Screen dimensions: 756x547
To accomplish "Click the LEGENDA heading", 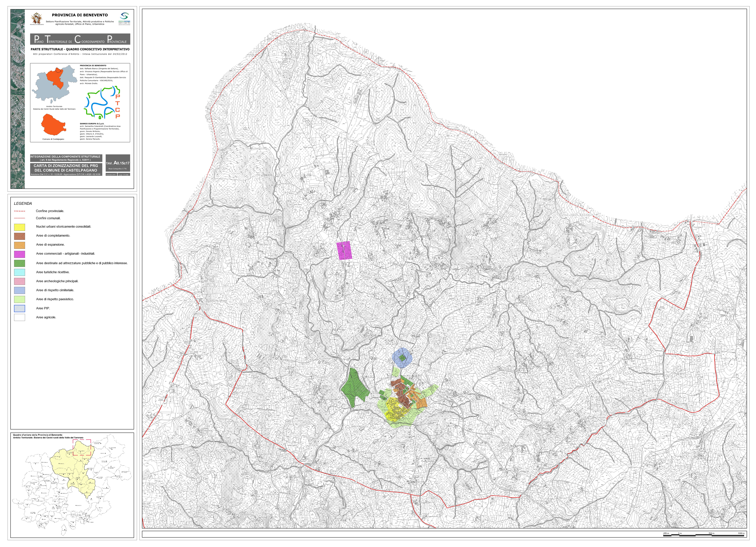I will [x=23, y=204].
